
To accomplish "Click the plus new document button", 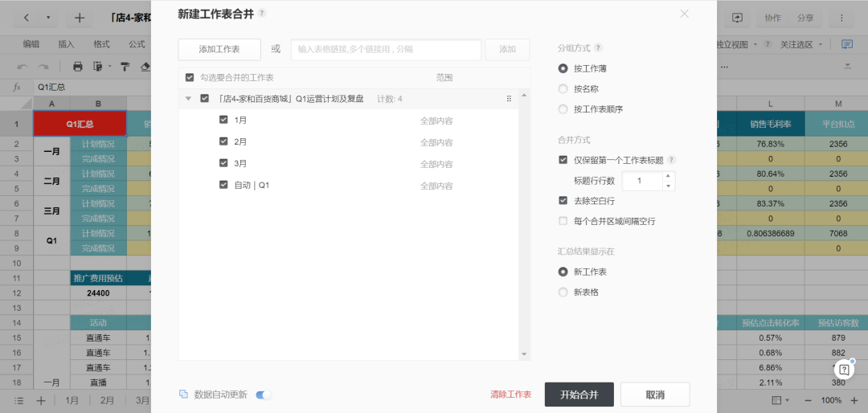I will click(x=79, y=18).
